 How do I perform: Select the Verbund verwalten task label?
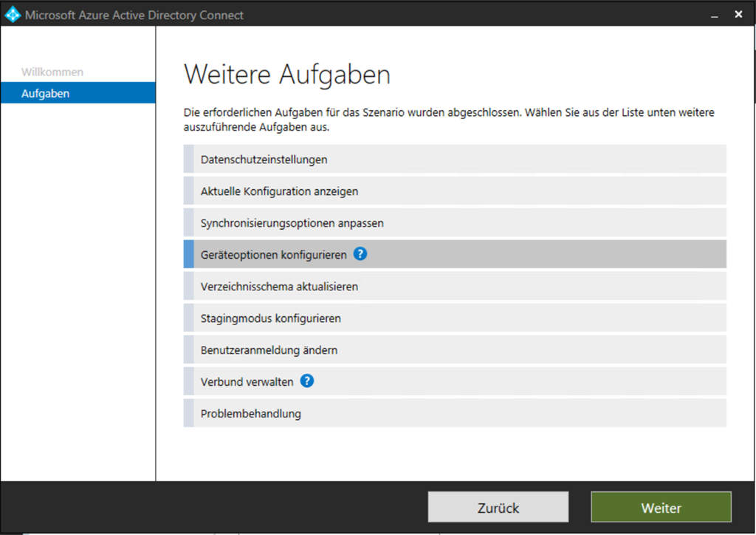[x=247, y=382]
